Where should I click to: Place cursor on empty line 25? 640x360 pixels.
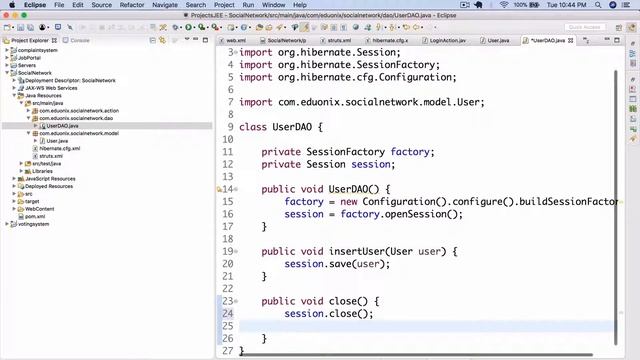pyautogui.click(x=426, y=326)
